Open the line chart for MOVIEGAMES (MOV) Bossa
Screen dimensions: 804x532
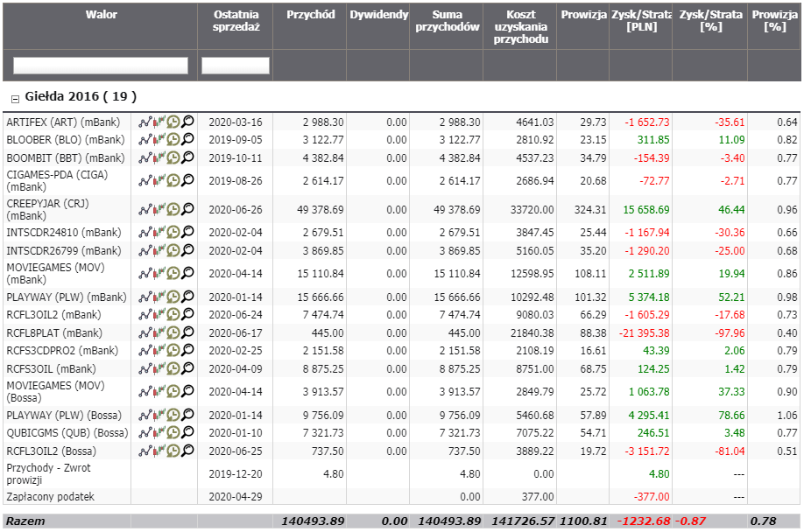tap(145, 391)
